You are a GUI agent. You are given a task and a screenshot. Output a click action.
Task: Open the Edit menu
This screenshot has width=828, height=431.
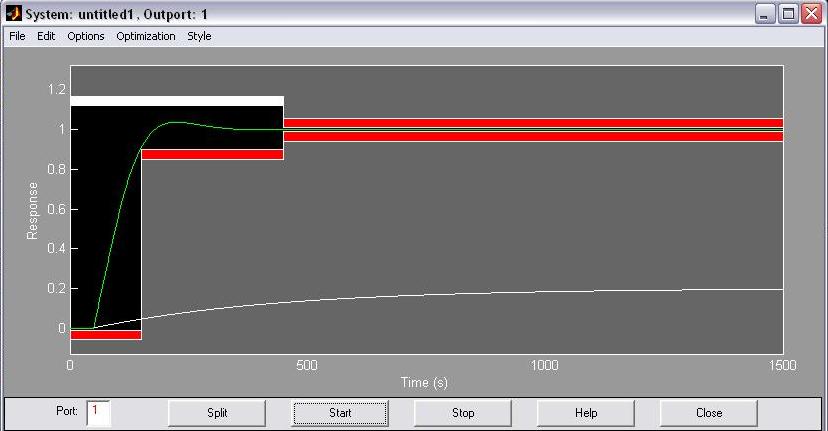click(46, 36)
